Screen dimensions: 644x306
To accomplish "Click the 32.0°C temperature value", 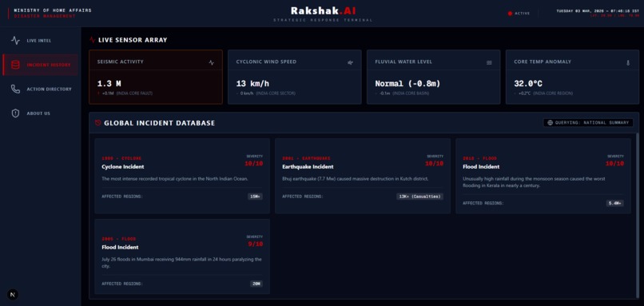I will point(528,83).
